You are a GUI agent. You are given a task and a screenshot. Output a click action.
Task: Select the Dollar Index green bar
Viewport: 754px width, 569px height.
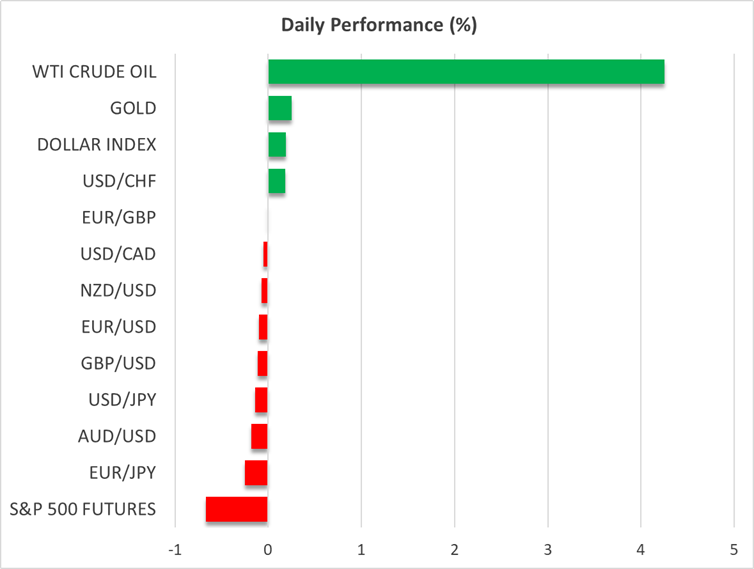[277, 145]
